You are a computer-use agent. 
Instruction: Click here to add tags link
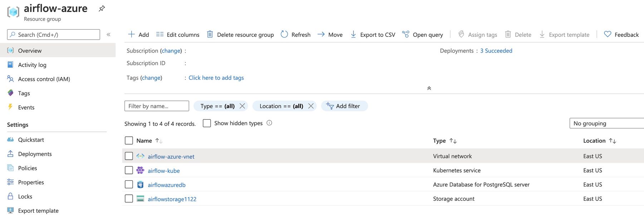click(x=216, y=78)
